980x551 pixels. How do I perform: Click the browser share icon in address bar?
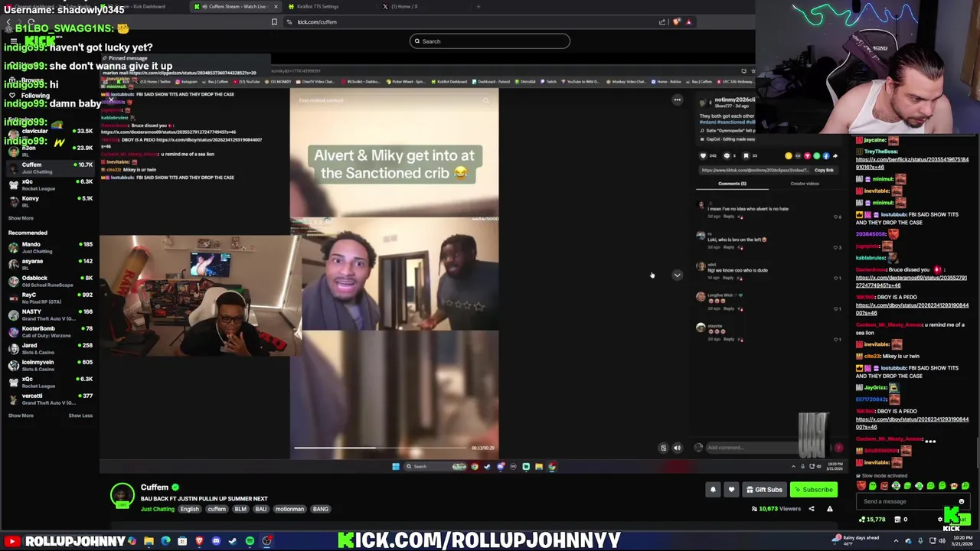[x=662, y=22]
